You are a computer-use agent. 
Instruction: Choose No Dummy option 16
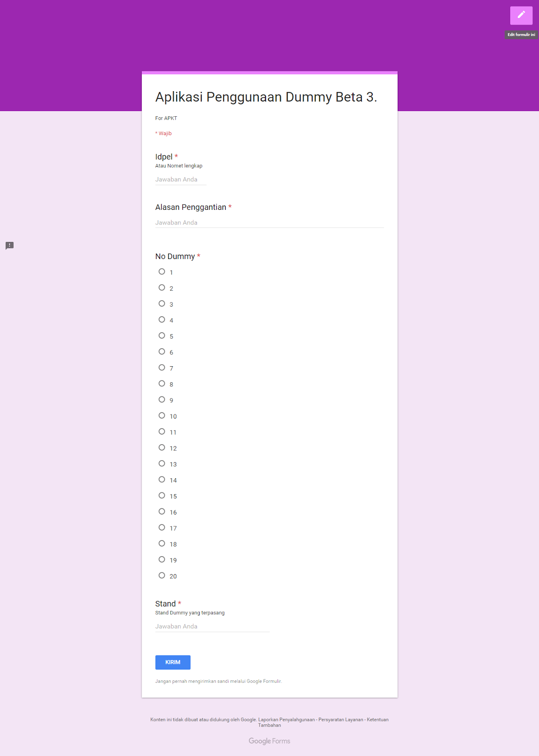[x=162, y=512]
